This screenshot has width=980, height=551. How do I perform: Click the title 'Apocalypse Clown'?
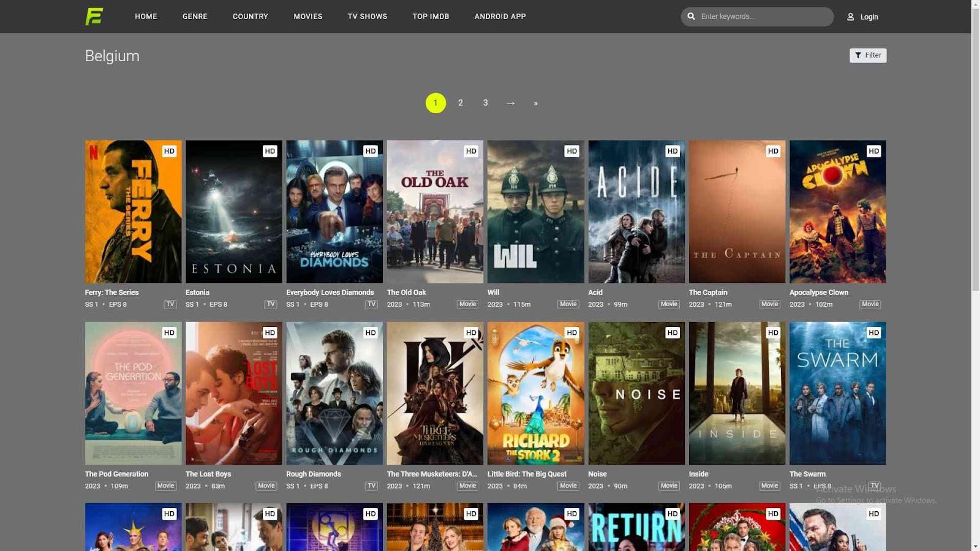(x=819, y=293)
